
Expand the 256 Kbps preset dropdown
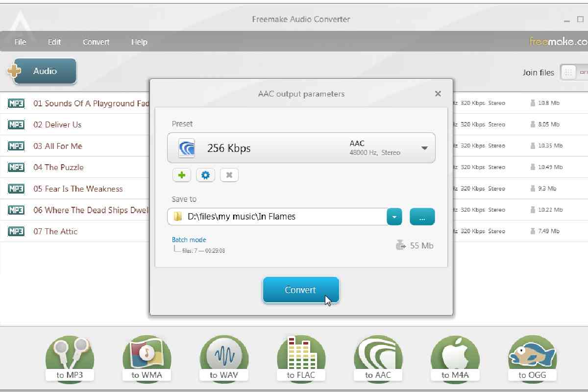(424, 148)
